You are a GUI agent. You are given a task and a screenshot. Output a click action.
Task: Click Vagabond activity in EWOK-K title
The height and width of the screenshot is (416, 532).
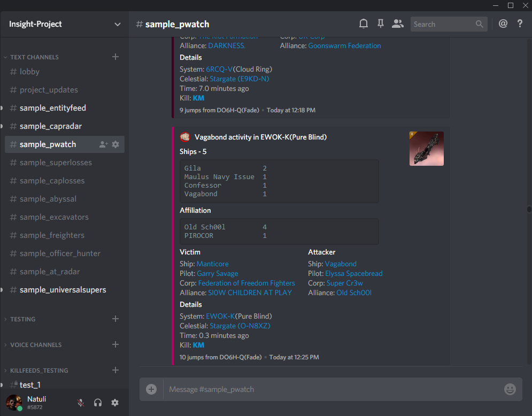pyautogui.click(x=260, y=137)
